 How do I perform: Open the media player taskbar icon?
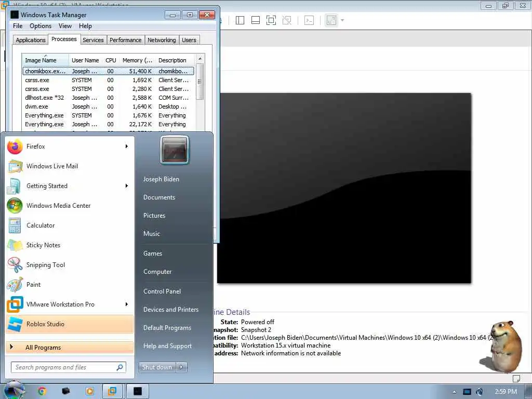tap(89, 391)
